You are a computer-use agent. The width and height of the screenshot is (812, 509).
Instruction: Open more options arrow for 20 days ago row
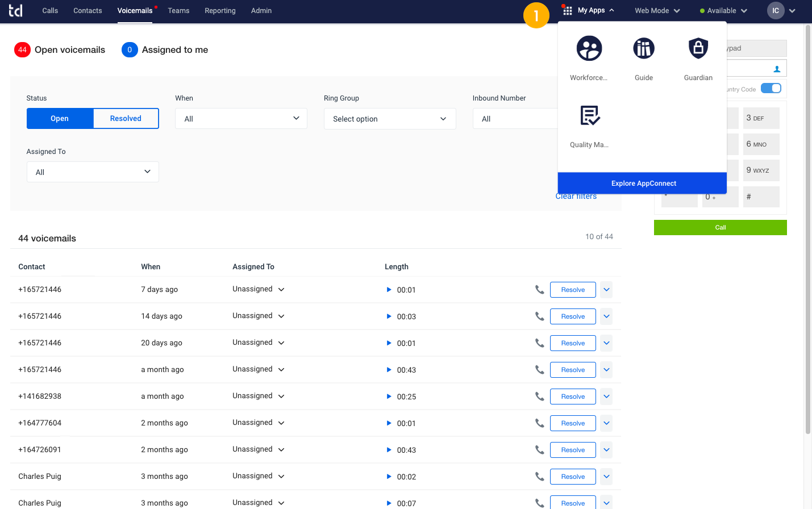coord(606,343)
